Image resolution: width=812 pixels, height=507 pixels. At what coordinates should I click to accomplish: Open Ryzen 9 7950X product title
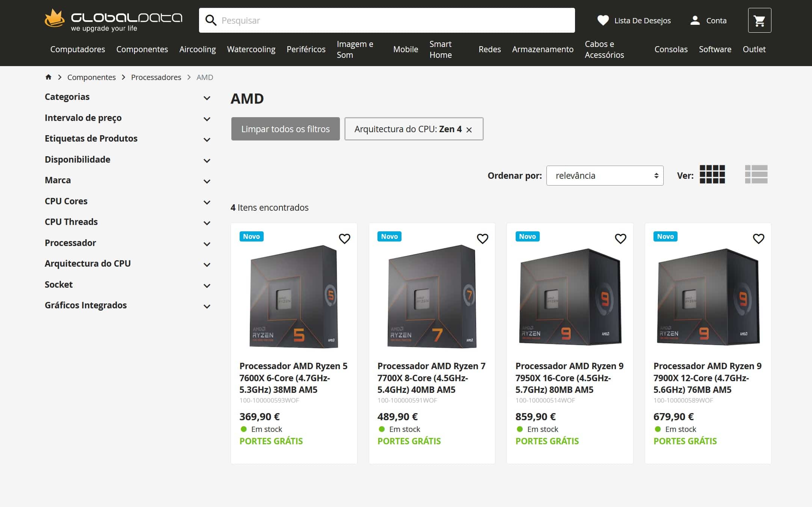tap(569, 378)
